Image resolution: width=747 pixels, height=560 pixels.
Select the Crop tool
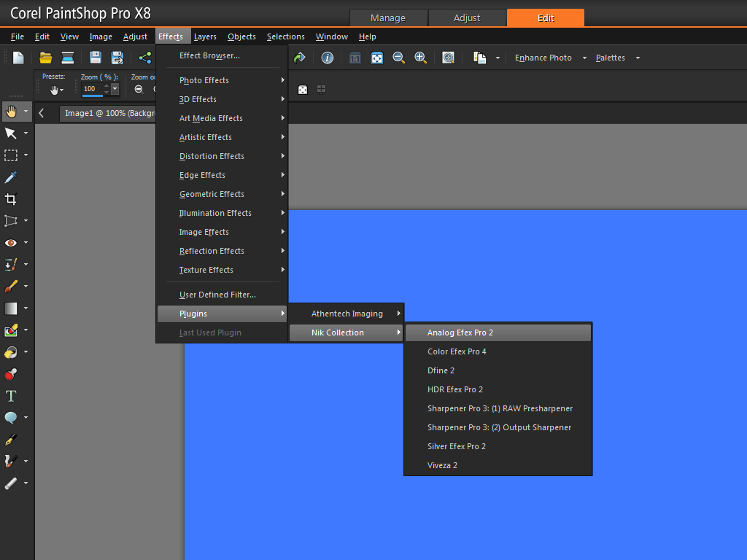(12, 198)
